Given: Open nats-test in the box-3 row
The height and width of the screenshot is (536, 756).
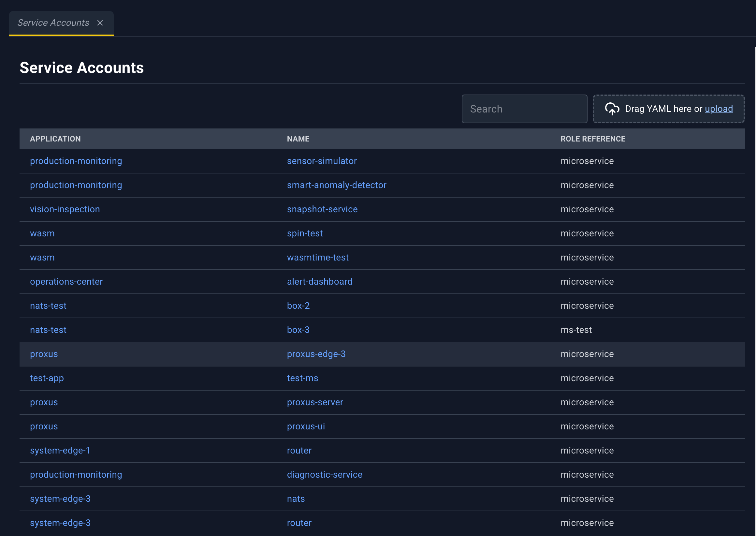Looking at the screenshot, I should pyautogui.click(x=48, y=330).
